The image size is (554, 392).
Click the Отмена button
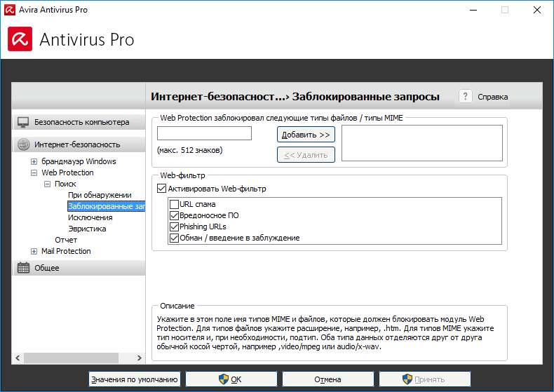[x=328, y=379]
